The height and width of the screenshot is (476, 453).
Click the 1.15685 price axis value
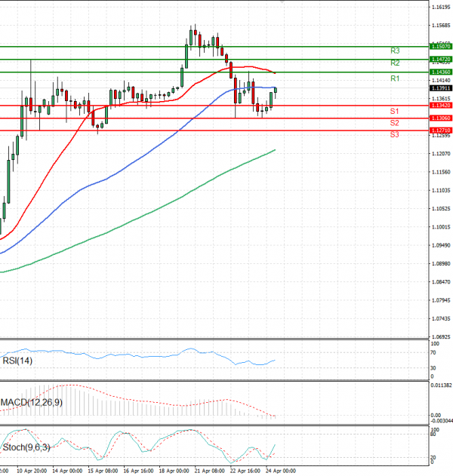coord(441,25)
